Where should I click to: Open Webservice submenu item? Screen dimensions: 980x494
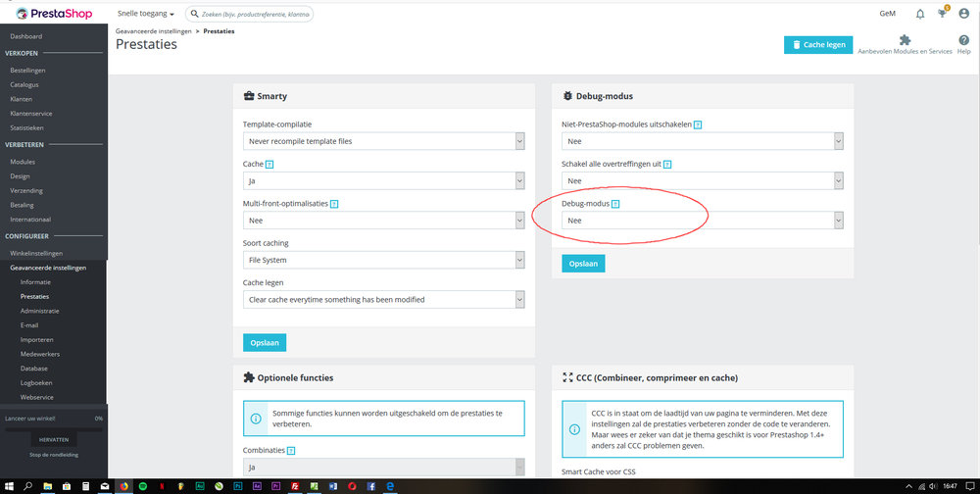click(x=37, y=397)
